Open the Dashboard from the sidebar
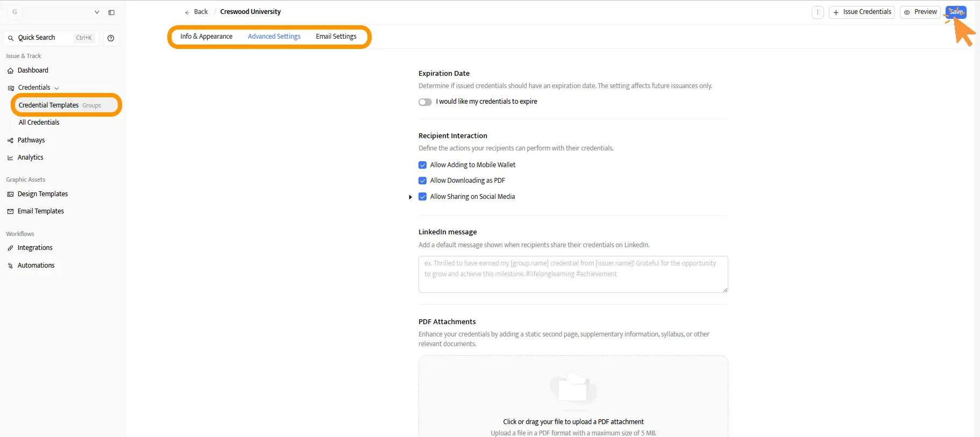 pyautogui.click(x=32, y=70)
